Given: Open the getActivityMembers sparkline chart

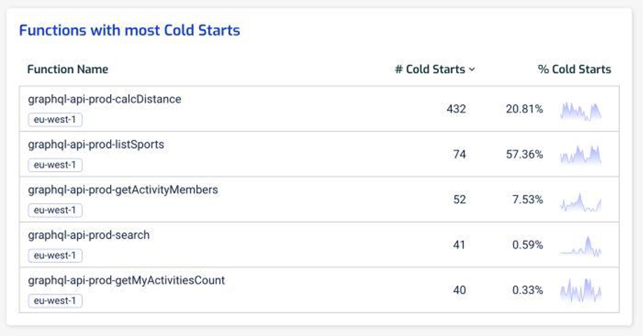Looking at the screenshot, I should coord(581,202).
